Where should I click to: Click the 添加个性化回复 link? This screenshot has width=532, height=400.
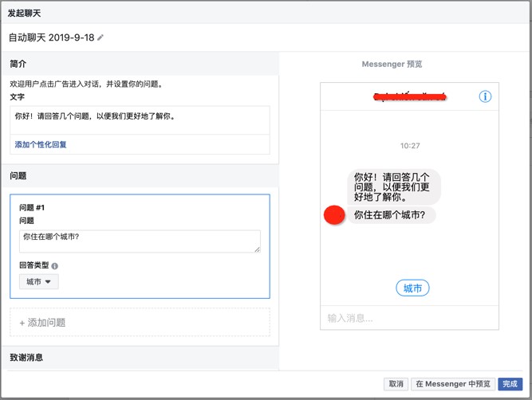[x=41, y=145]
